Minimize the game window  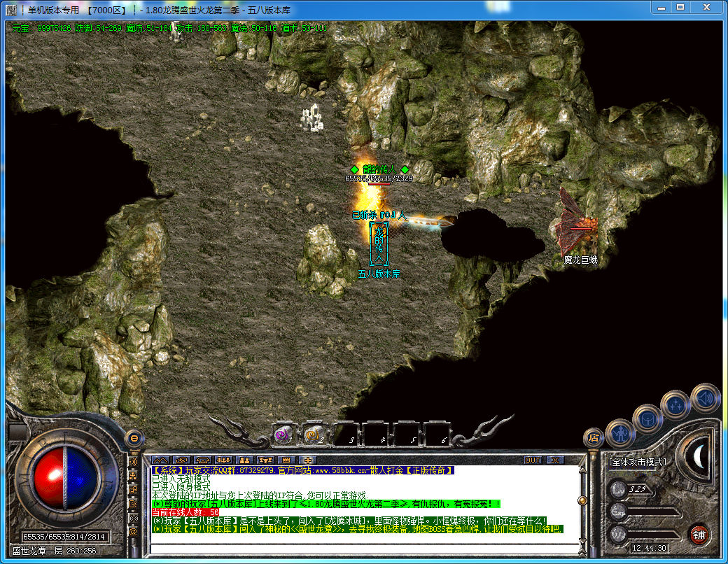[x=661, y=7]
